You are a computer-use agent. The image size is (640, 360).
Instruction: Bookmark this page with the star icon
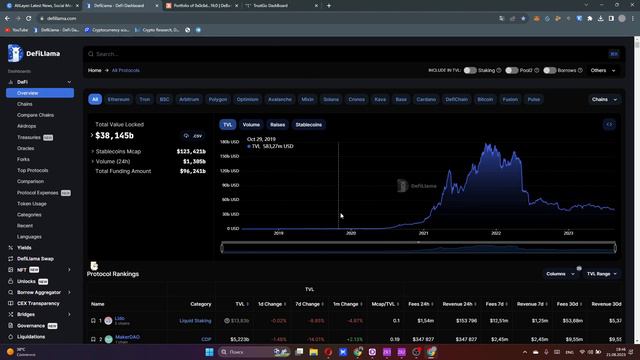pos(523,18)
